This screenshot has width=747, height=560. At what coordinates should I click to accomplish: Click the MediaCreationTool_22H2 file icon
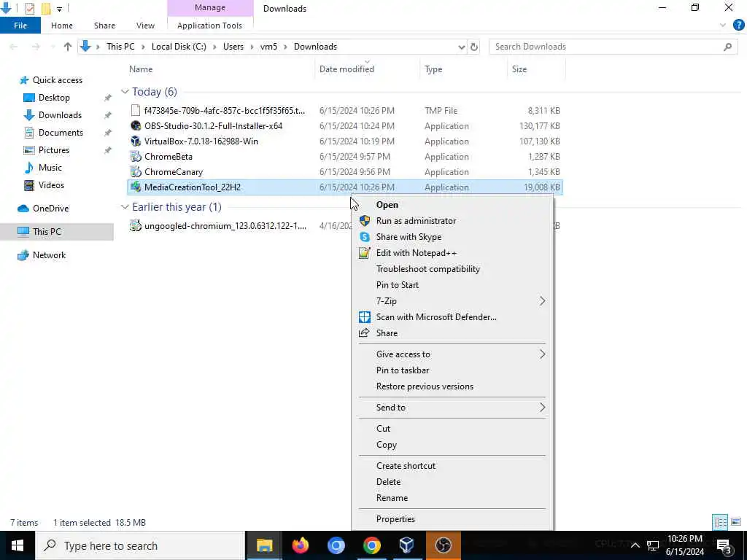pos(136,187)
